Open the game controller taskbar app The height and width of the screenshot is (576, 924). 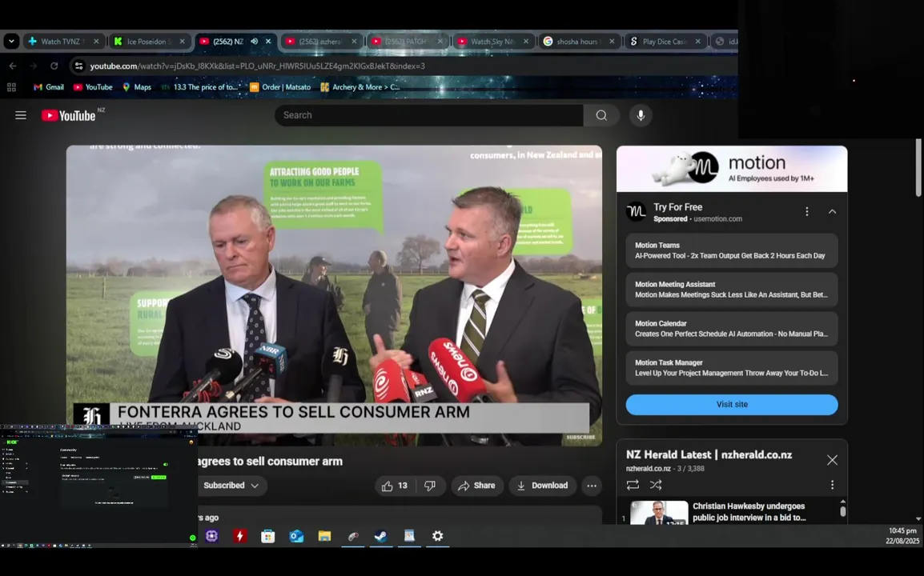(x=353, y=536)
